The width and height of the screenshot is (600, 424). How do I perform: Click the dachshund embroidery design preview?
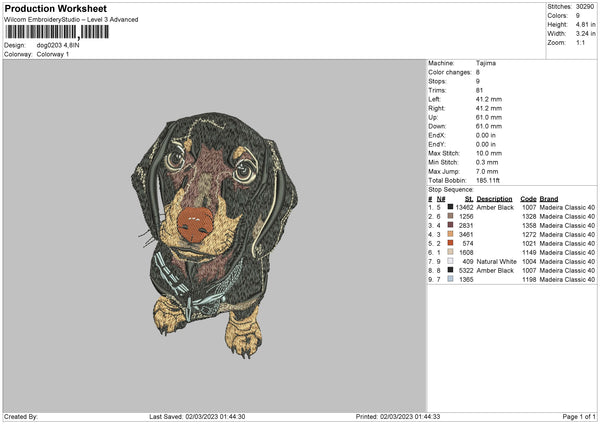tap(214, 235)
